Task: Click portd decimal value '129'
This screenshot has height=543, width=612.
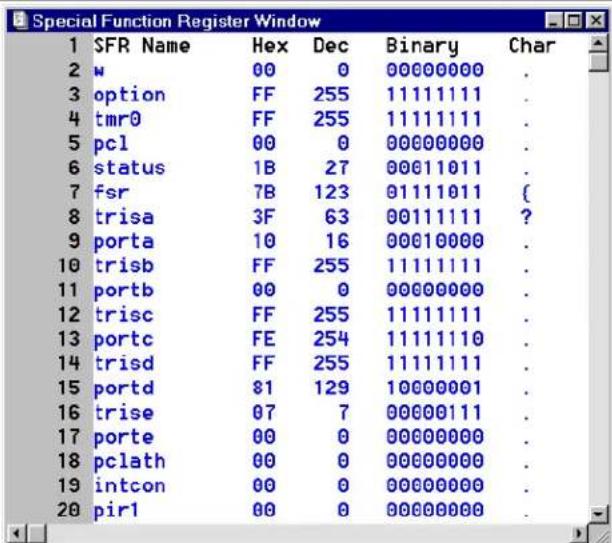Action: (331, 388)
